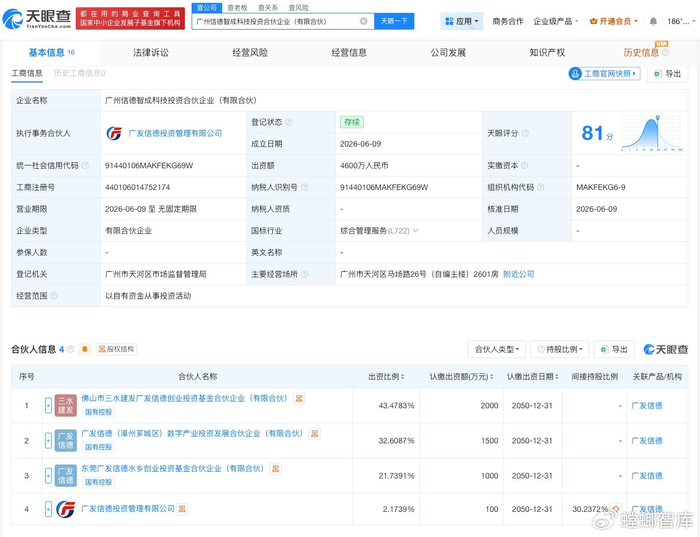Select the 查风险 search tab
Viewport: 700px width, 537px height.
pyautogui.click(x=298, y=8)
